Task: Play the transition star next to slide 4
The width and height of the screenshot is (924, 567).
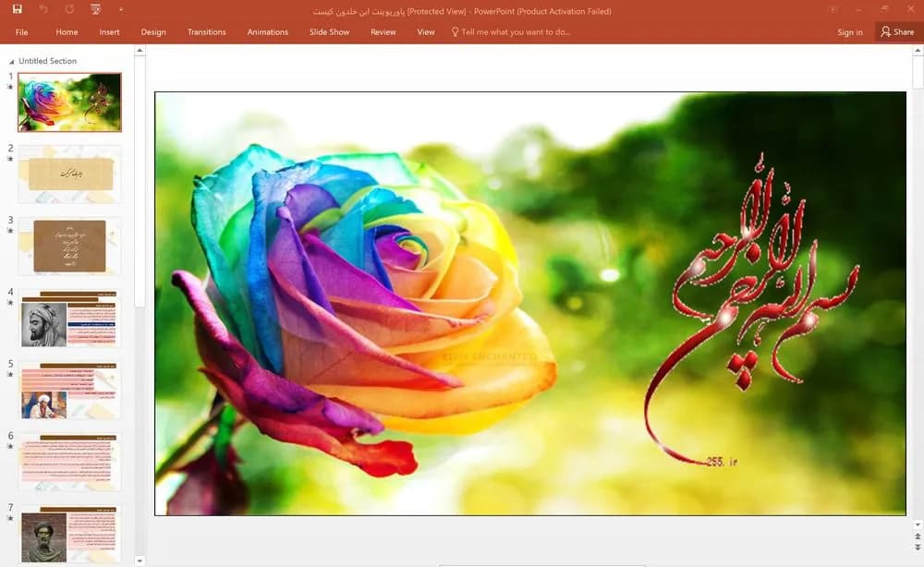Action: [10, 303]
